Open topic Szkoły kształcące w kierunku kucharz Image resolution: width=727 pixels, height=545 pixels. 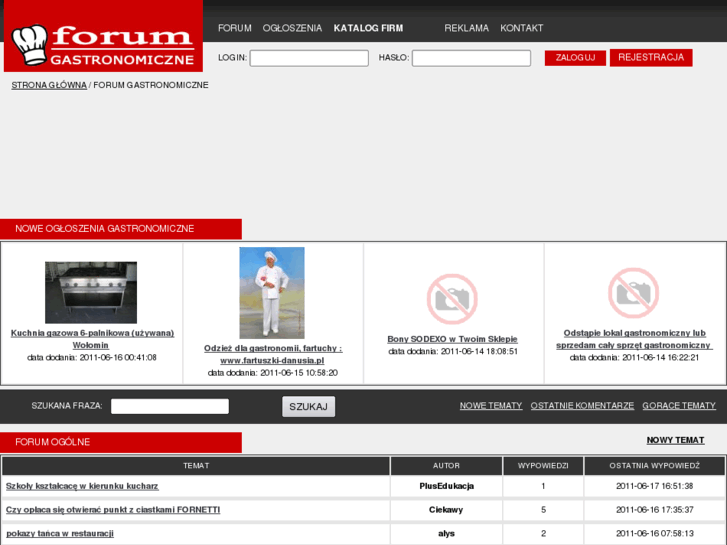pos(82,486)
